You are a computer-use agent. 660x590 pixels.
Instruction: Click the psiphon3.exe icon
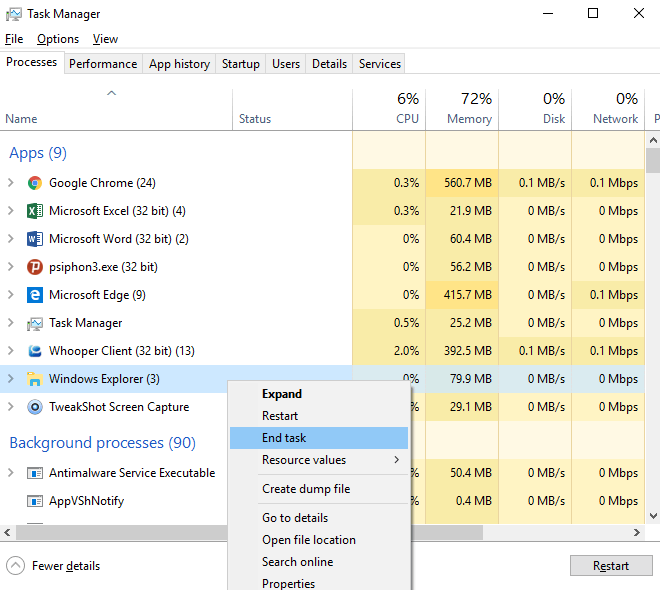pyautogui.click(x=35, y=267)
